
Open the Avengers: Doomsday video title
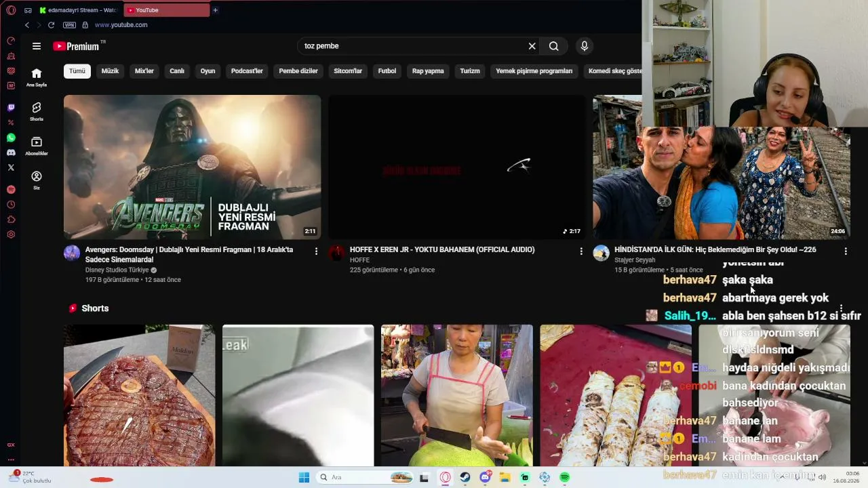[189, 254]
